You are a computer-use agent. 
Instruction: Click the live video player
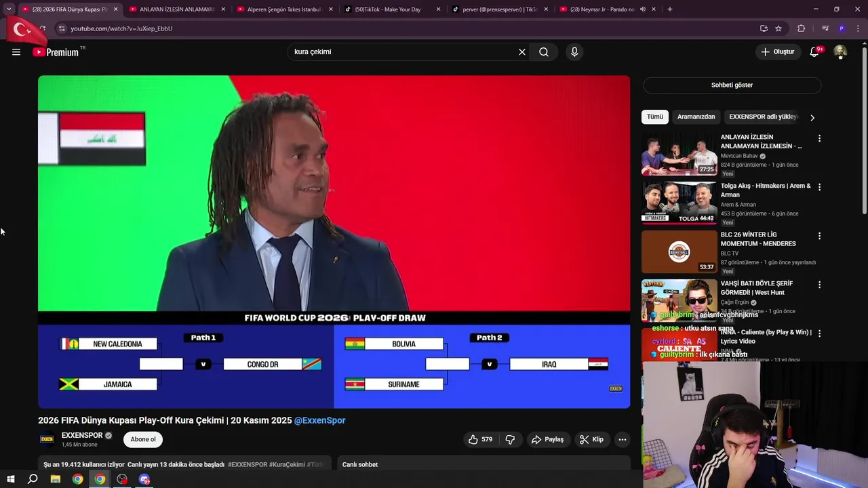334,241
